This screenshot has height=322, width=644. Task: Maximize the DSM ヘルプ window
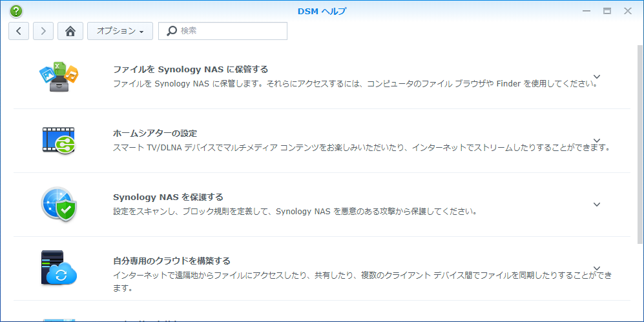pyautogui.click(x=607, y=11)
